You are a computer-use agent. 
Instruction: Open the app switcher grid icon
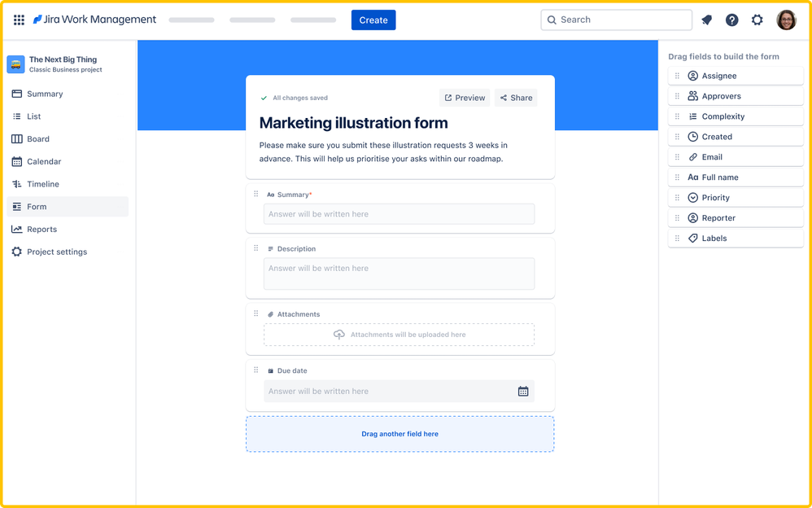[x=19, y=20]
